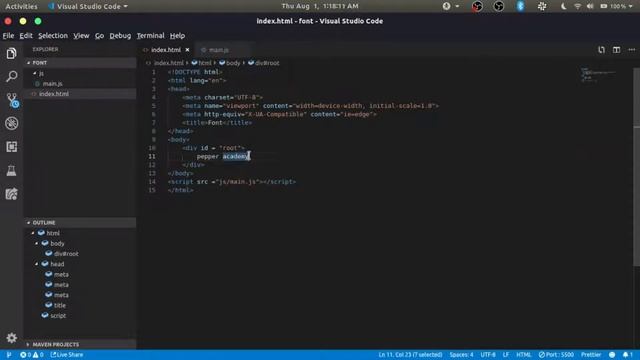Open the Manage gear settings icon
Screen dimensions: 640x360
tap(11, 338)
